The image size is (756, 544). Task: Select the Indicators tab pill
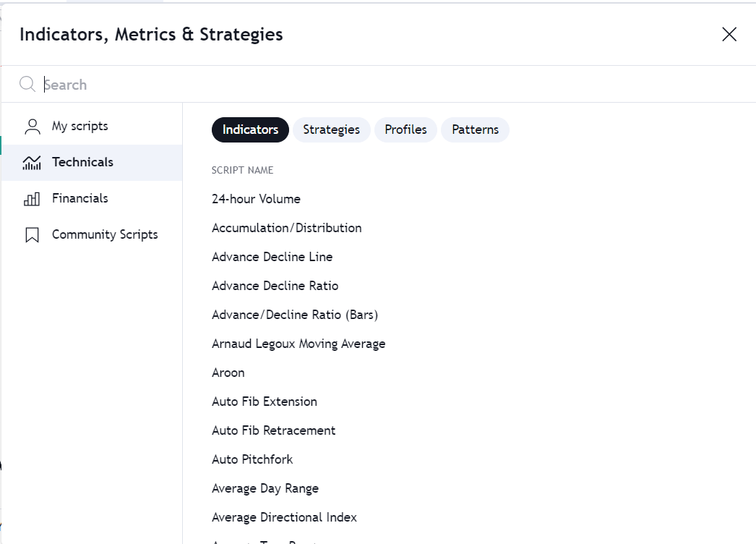click(x=249, y=129)
